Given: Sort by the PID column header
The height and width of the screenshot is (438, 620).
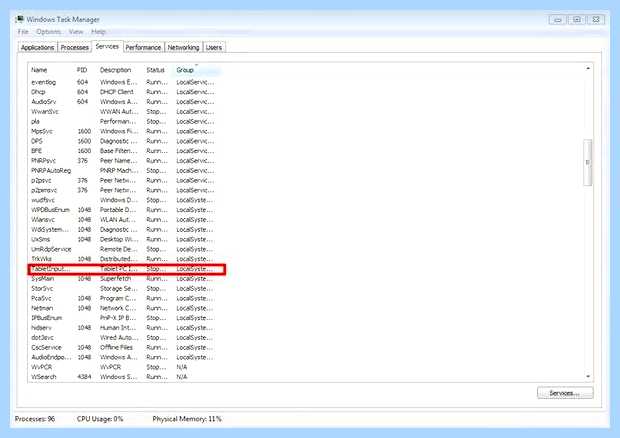Looking at the screenshot, I should [x=82, y=70].
